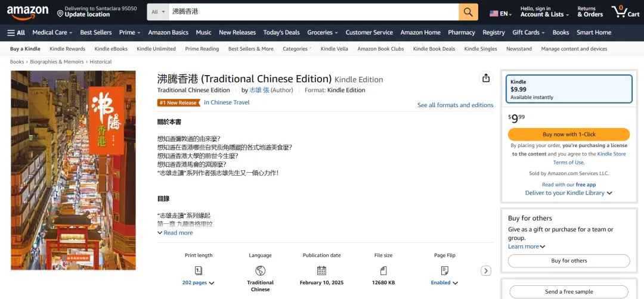644x299 pixels.
Task: Open Best Sellers nav item
Action: click(x=95, y=32)
